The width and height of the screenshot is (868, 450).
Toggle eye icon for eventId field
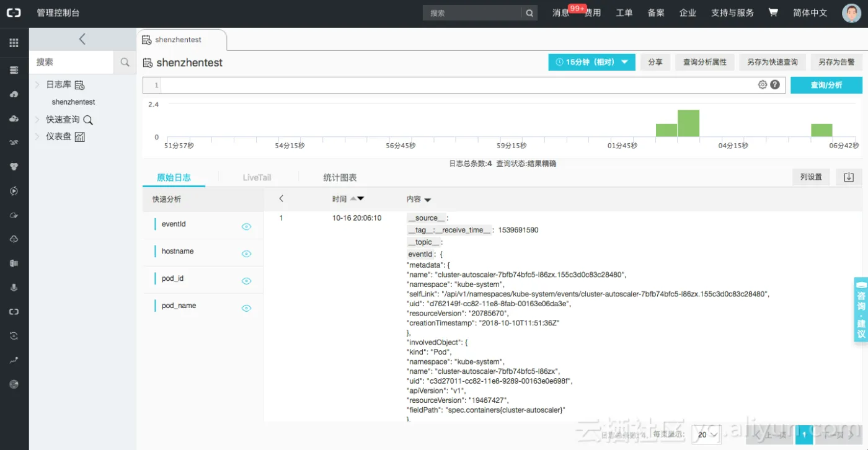tap(246, 227)
